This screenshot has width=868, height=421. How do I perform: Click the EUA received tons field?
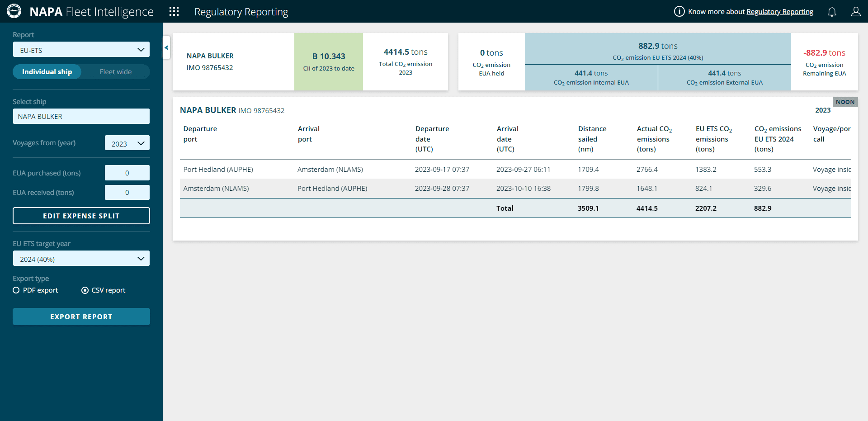[x=127, y=193]
